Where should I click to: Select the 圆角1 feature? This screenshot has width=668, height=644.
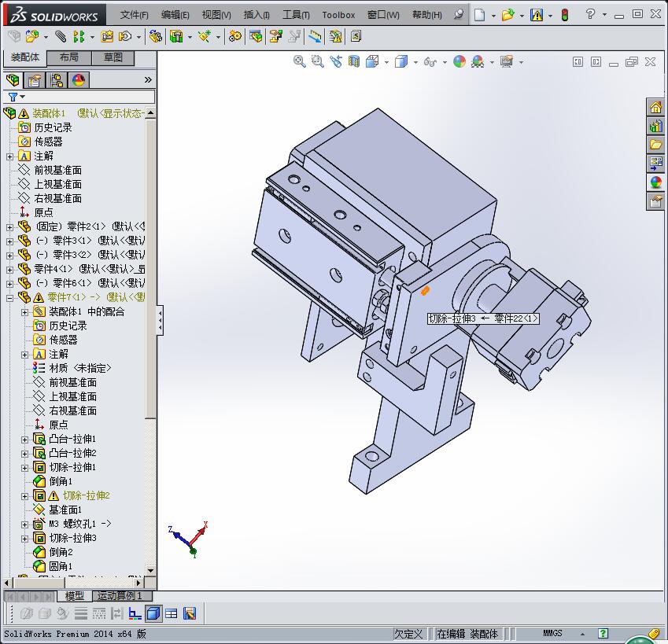pos(61,566)
